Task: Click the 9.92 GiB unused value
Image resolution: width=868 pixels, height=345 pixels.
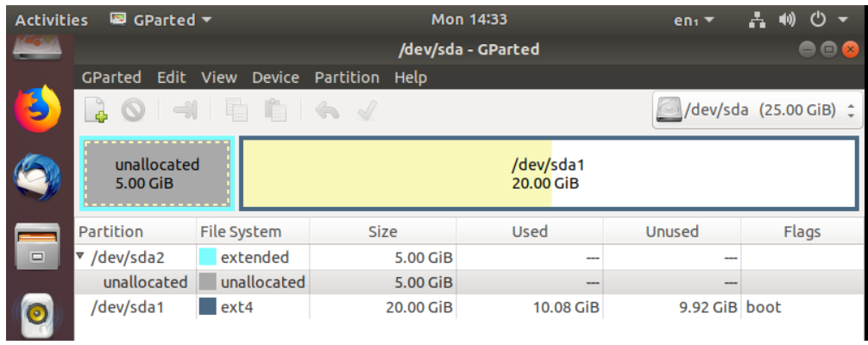Action: click(x=709, y=307)
